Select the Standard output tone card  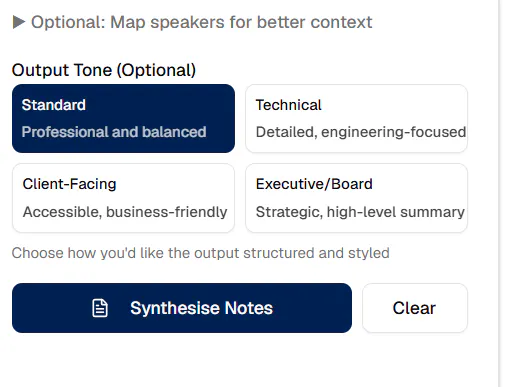coord(123,118)
